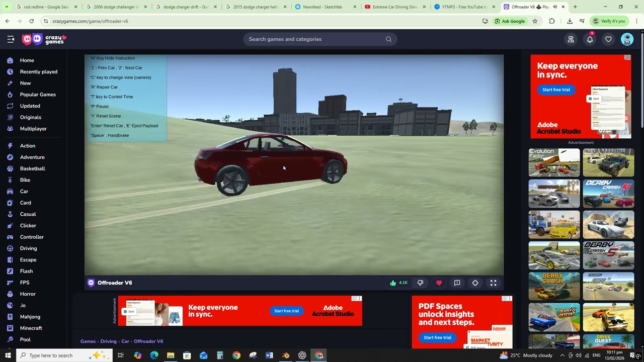Switch to the YTMP3 tab
This screenshot has width=644, height=362.
coord(465,7)
